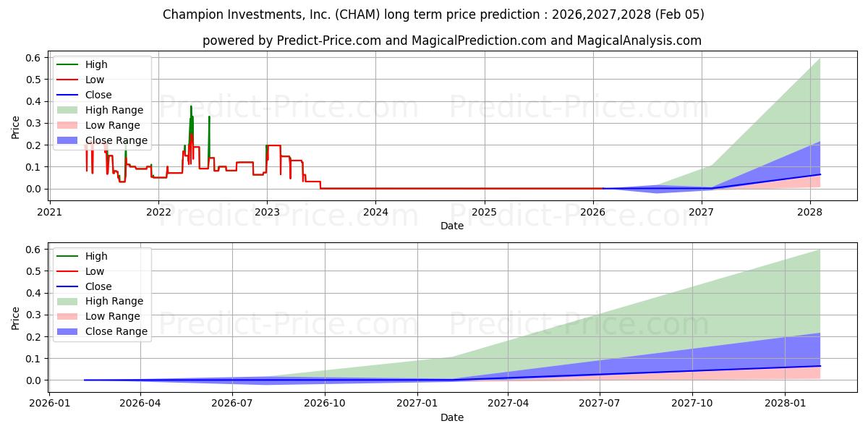Click the Price axis label of upper chart
This screenshot has width=868, height=434.
pyautogui.click(x=16, y=127)
